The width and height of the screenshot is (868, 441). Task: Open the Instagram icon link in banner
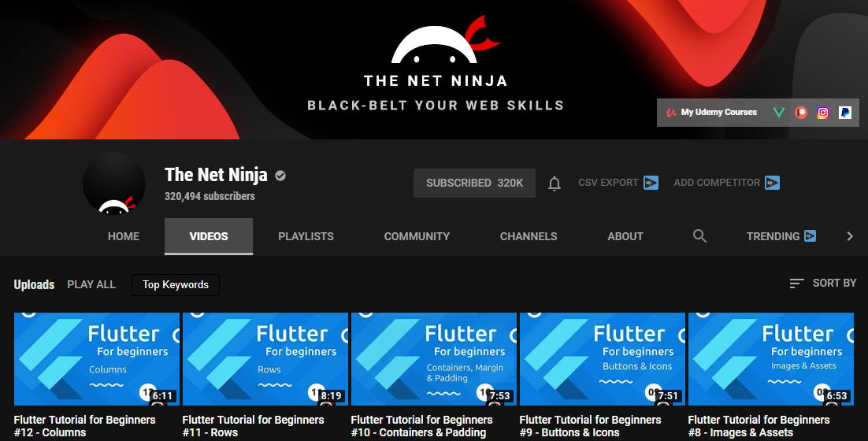(x=822, y=113)
